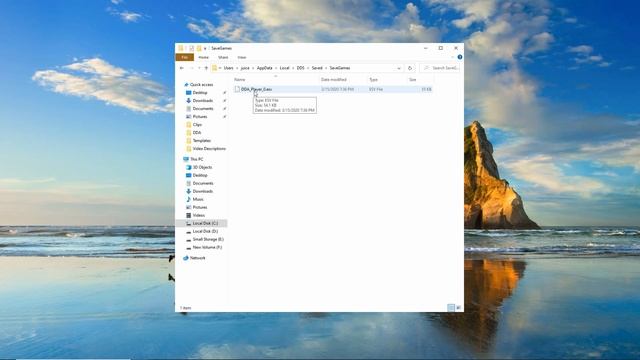Select DDS in the address path
Image resolution: width=640 pixels, height=360 pixels.
[300, 68]
